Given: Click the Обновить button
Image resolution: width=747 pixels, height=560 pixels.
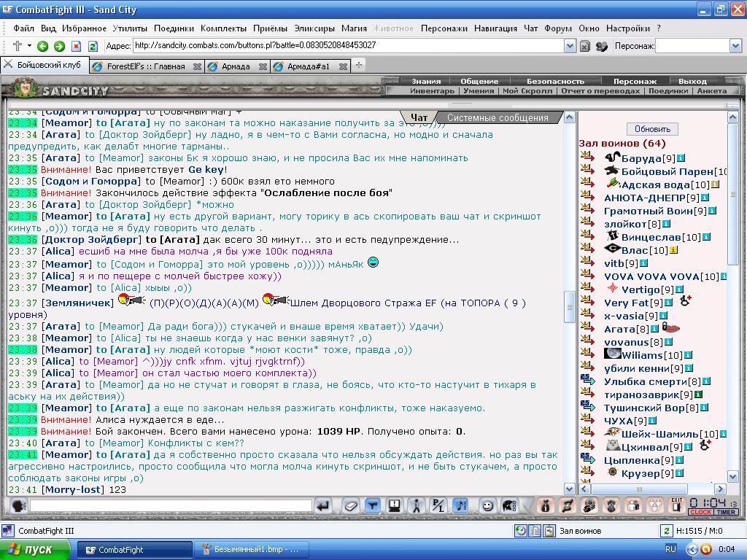Looking at the screenshot, I should pos(652,129).
